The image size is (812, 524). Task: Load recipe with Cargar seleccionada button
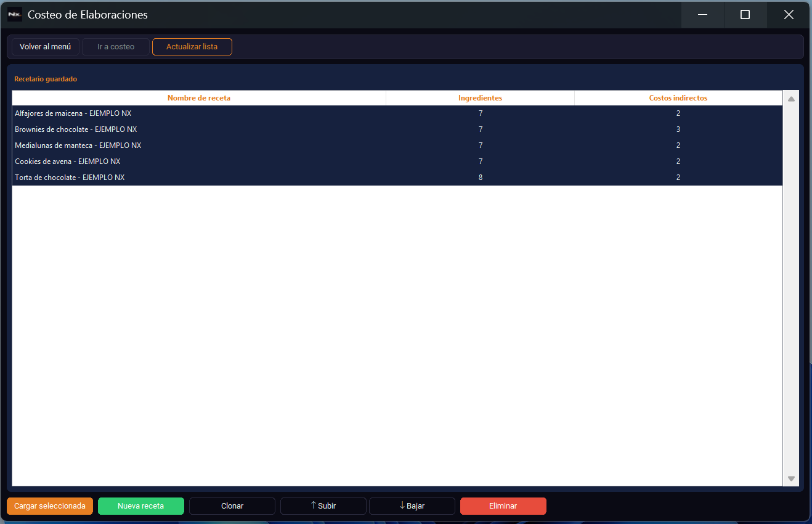(50, 506)
